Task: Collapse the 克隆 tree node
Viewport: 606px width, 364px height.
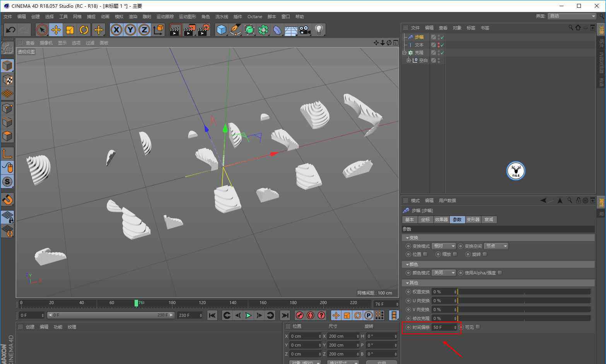Action: click(x=405, y=53)
